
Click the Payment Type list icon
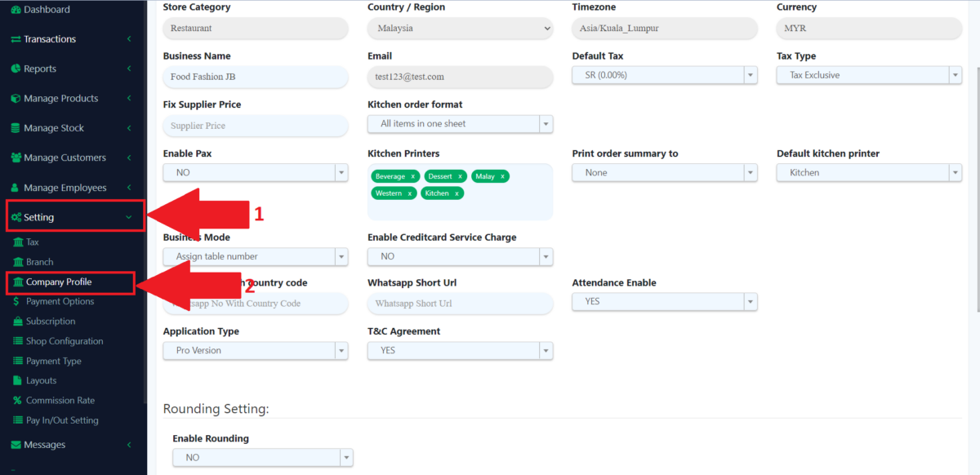19,361
